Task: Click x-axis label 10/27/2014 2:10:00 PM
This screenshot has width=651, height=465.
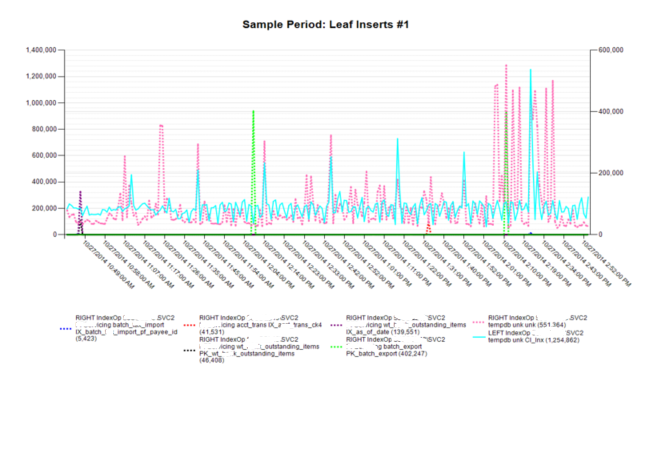Action: (x=528, y=263)
